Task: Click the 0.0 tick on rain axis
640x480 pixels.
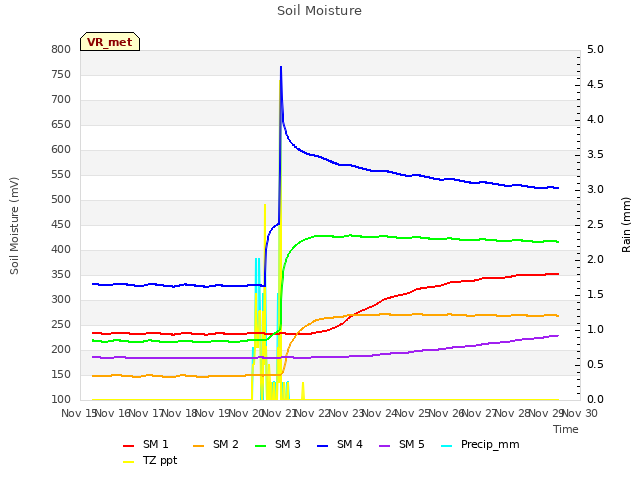Action: (595, 400)
